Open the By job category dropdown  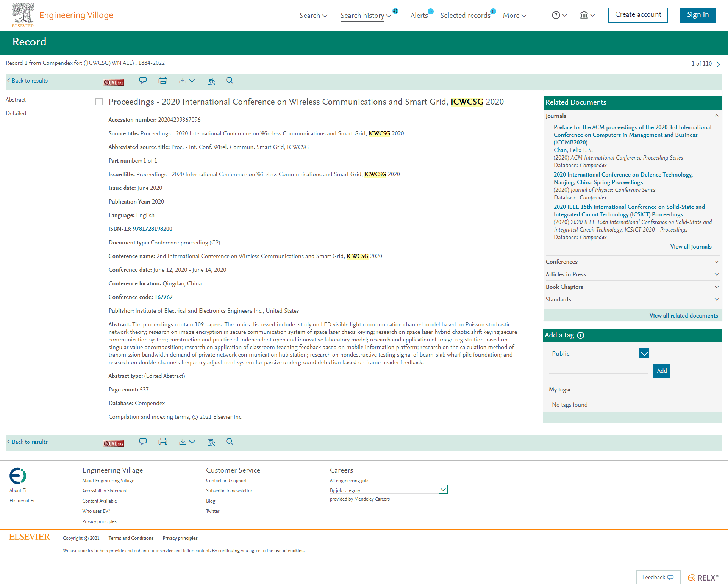pyautogui.click(x=443, y=490)
